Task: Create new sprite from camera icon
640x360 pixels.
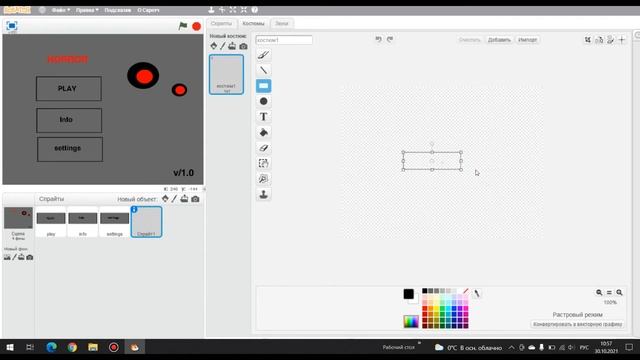Action: 196,199
